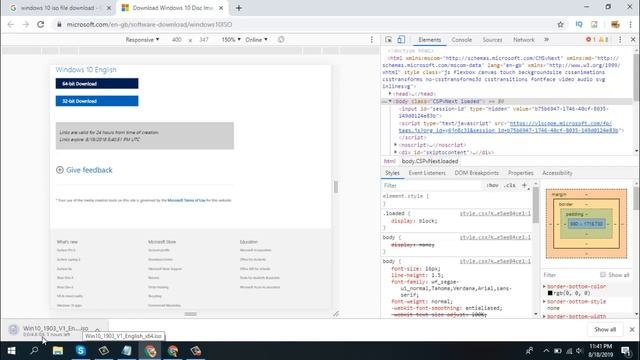Viewport: 640px width, 360px height.
Task: Click the body.CSPvNext.loaded breadcrumb
Action: click(430, 161)
